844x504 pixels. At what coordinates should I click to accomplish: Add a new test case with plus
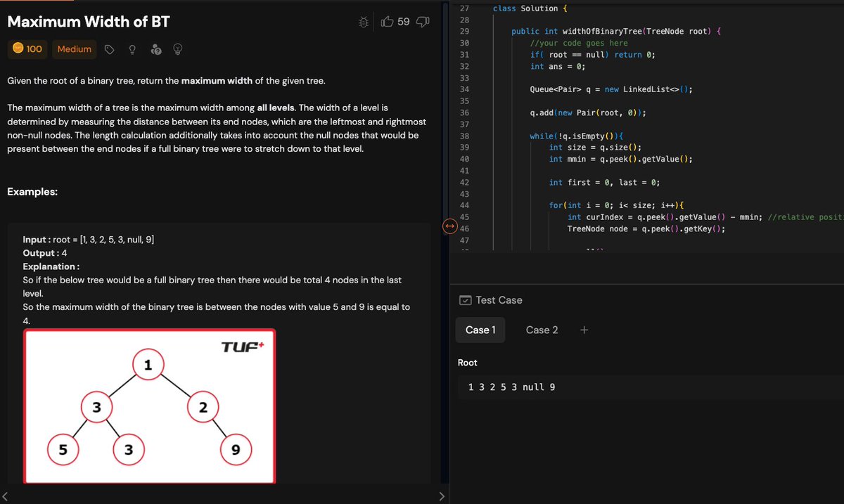(584, 330)
